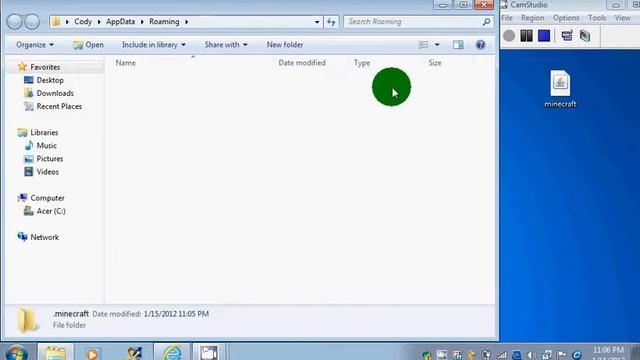Expand the arrow before Cody in the path
Viewport: 640px width, 360px height.
pos(67,22)
